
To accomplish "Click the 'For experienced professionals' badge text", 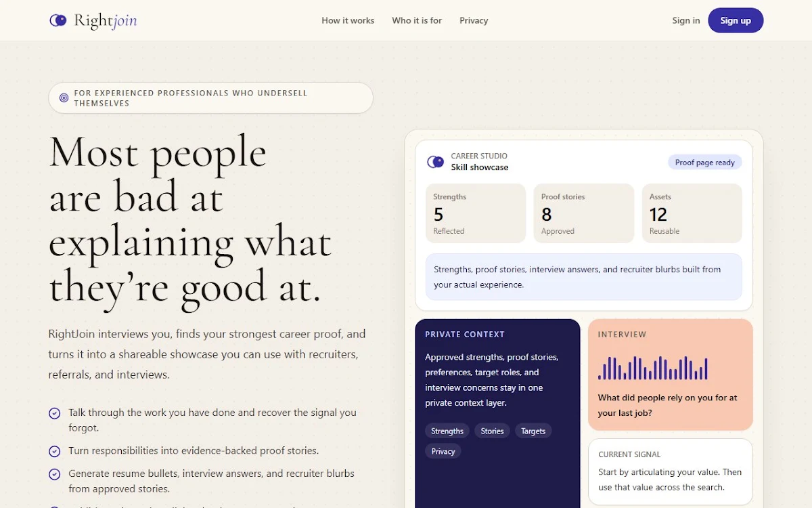I will pyautogui.click(x=191, y=98).
